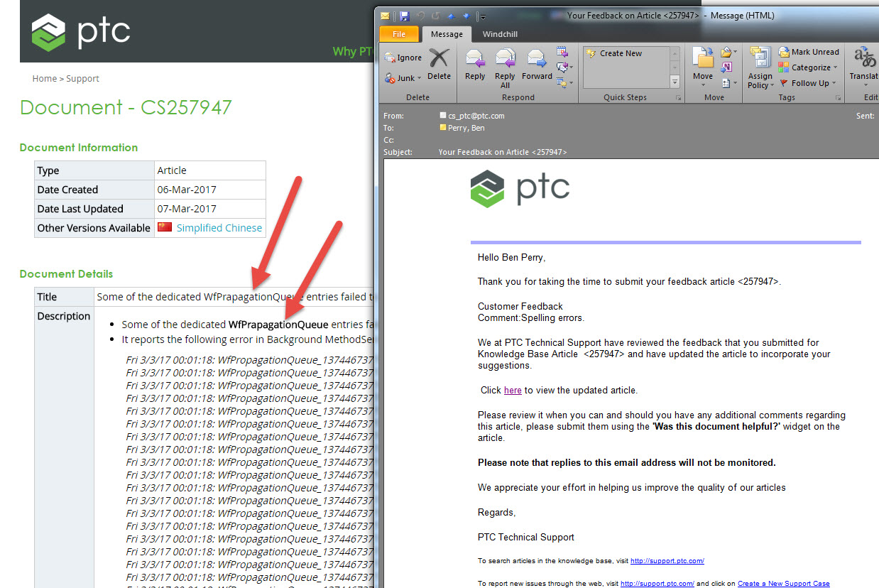Screen dimensions: 879x588
Task: Go to previous item arrow
Action: pos(451,15)
